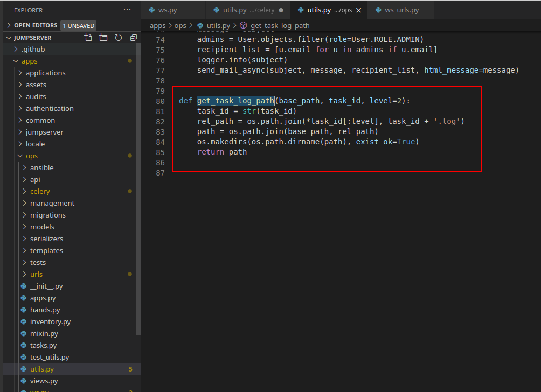The height and width of the screenshot is (392, 541).
Task: Expand the common folder
Action: (x=20, y=120)
